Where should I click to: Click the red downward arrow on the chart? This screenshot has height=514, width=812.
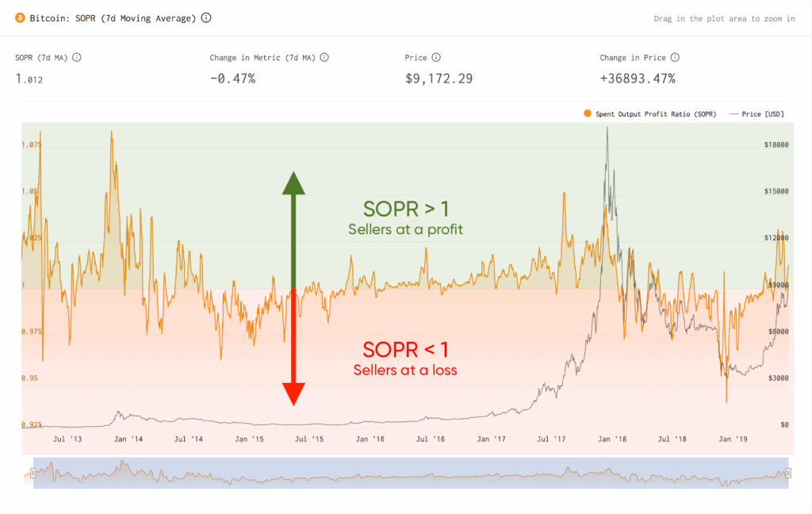(x=293, y=347)
